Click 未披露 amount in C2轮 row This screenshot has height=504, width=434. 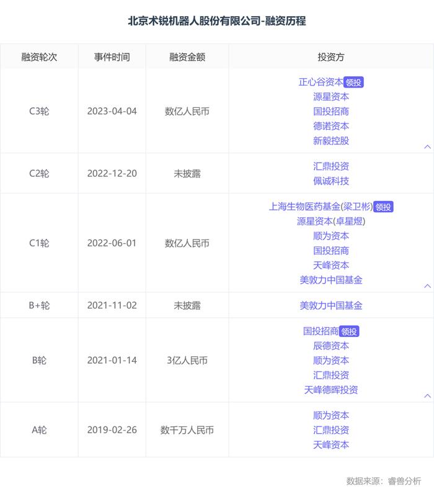(x=187, y=174)
